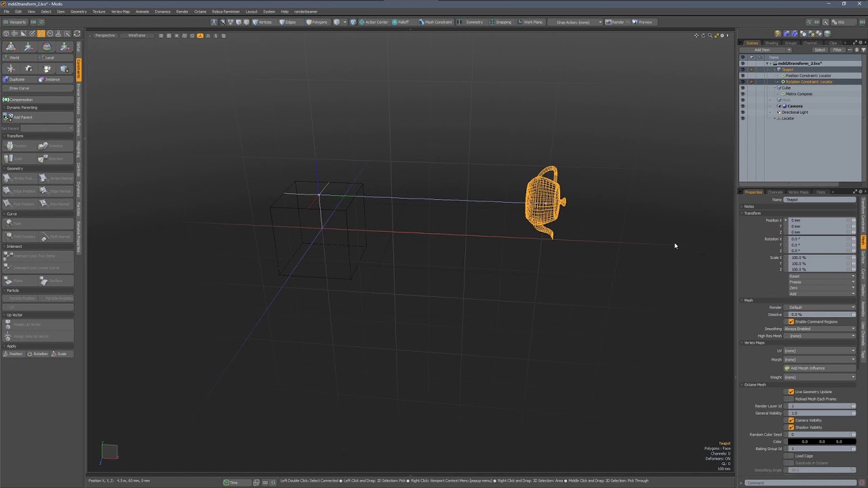
Task: Open Add Item dropdown
Action: pos(766,49)
